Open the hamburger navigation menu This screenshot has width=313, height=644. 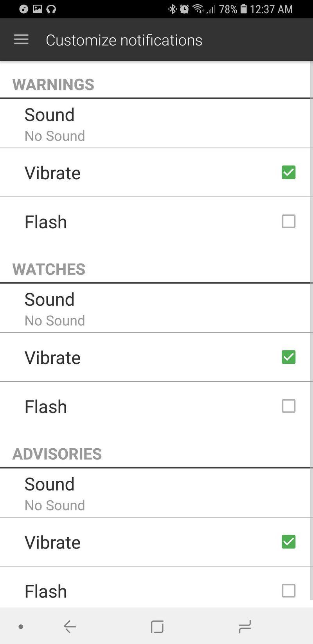pos(21,40)
